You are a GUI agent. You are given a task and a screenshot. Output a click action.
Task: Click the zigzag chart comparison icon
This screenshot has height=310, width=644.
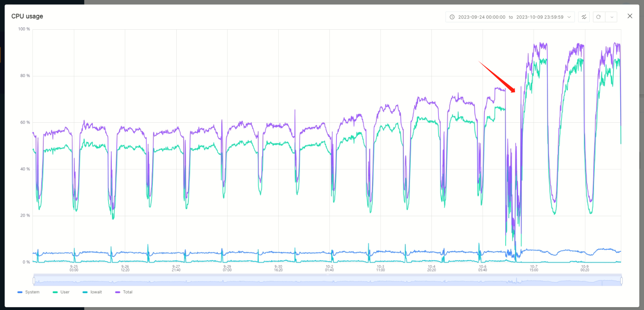[x=584, y=17]
